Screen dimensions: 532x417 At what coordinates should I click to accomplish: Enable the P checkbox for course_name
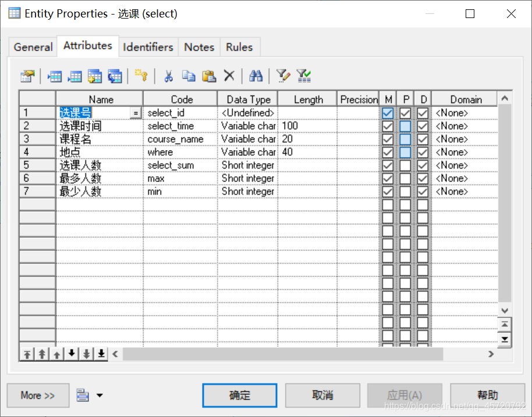coord(405,139)
